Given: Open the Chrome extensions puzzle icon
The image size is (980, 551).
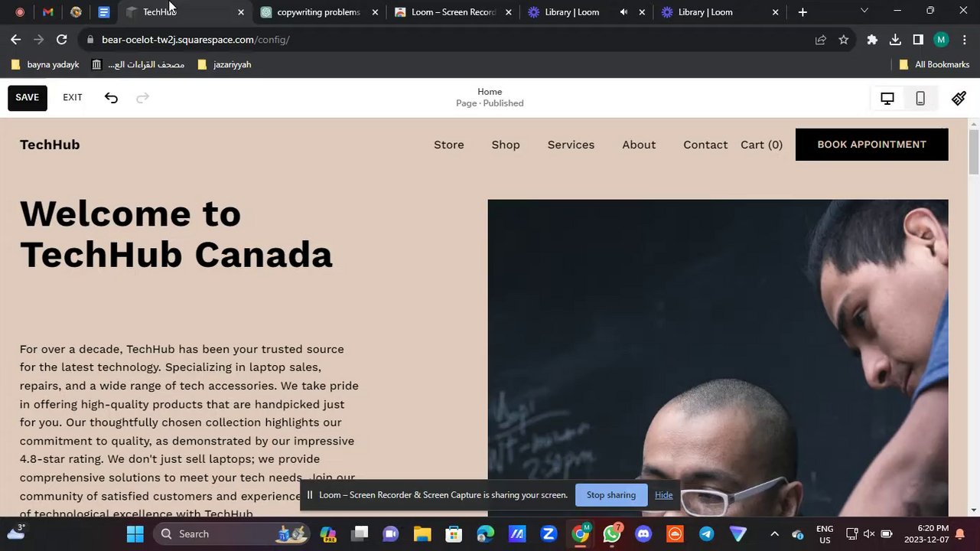Looking at the screenshot, I should [872, 40].
